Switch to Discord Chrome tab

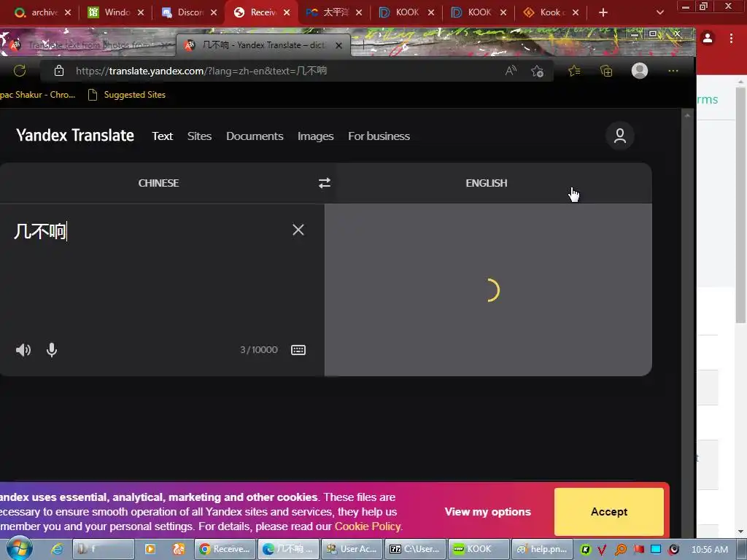click(183, 12)
